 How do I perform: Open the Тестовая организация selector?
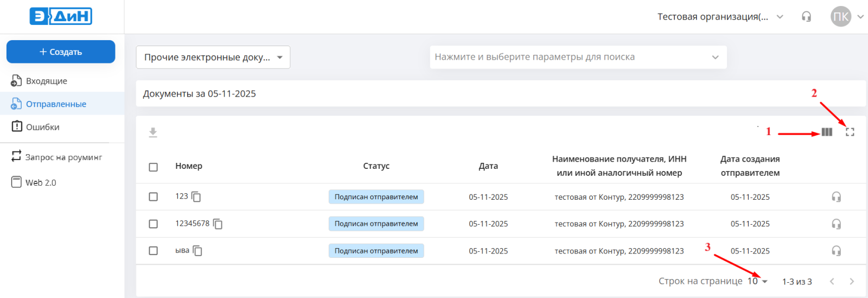click(720, 17)
